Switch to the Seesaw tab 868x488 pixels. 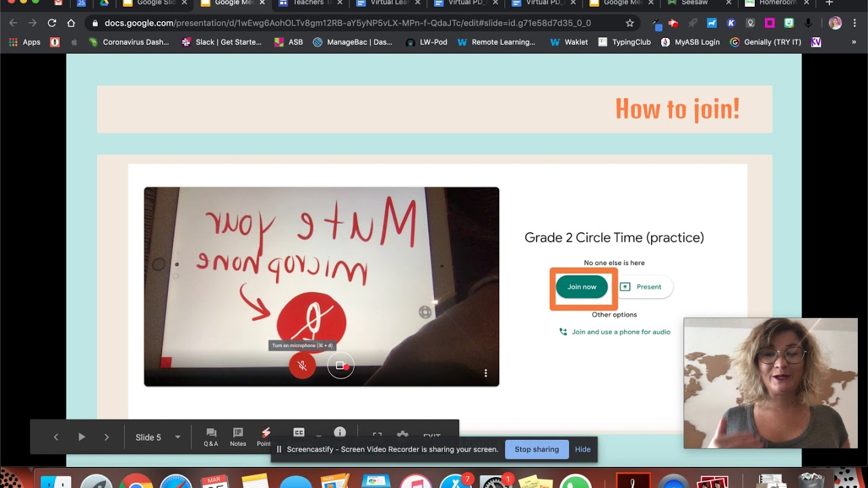694,3
